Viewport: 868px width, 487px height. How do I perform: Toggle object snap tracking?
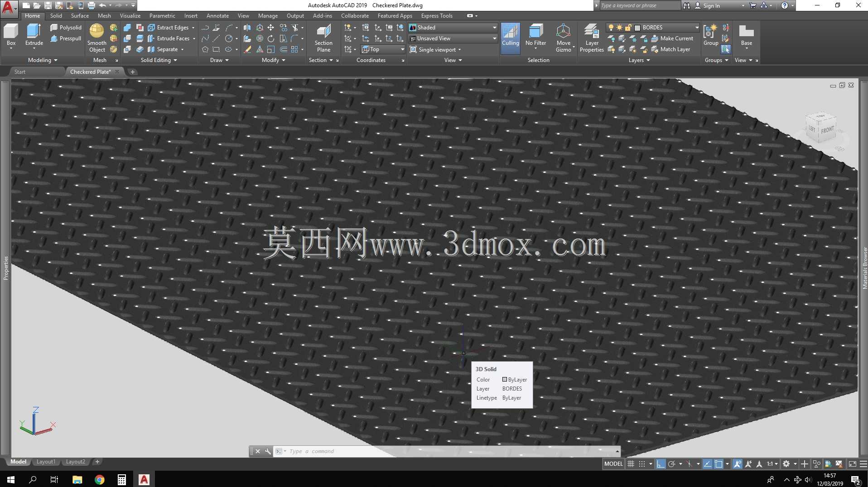[x=707, y=464]
